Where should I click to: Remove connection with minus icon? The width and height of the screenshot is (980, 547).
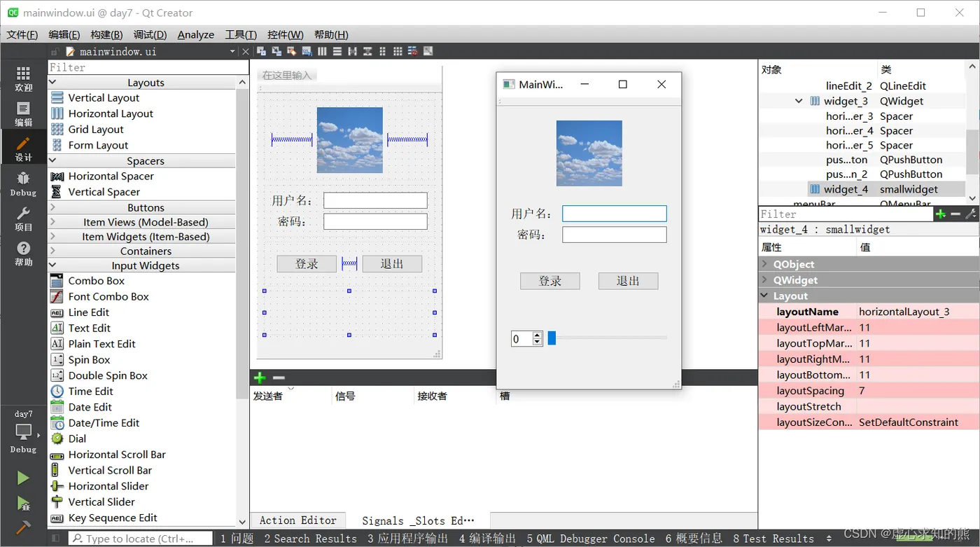click(279, 378)
